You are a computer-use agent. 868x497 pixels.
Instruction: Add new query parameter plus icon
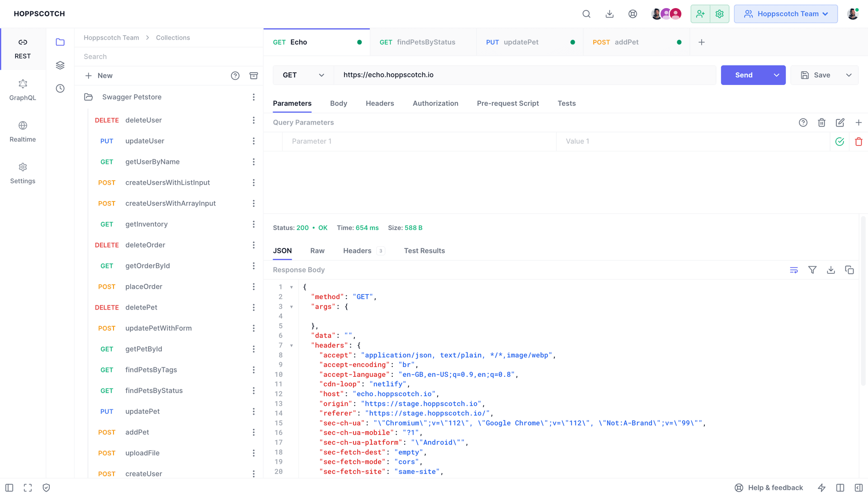point(859,122)
